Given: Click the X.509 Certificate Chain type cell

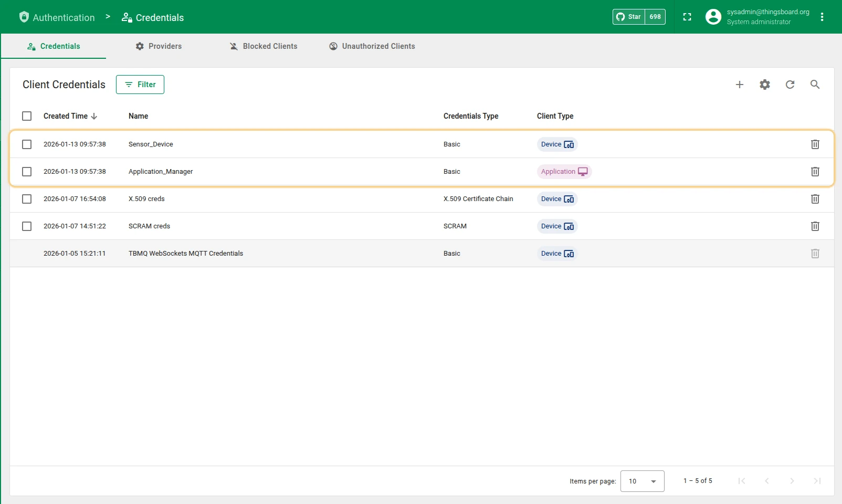Looking at the screenshot, I should (x=478, y=199).
